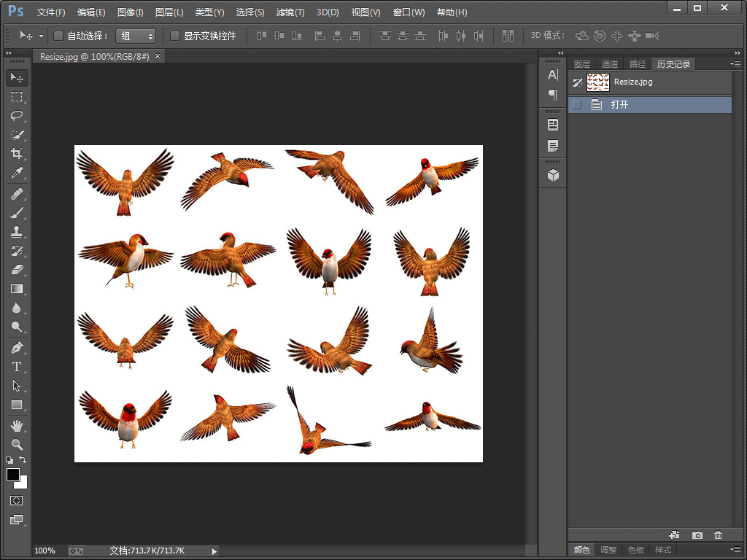Select the Quick Selection tool
The width and height of the screenshot is (747, 560).
(17, 135)
